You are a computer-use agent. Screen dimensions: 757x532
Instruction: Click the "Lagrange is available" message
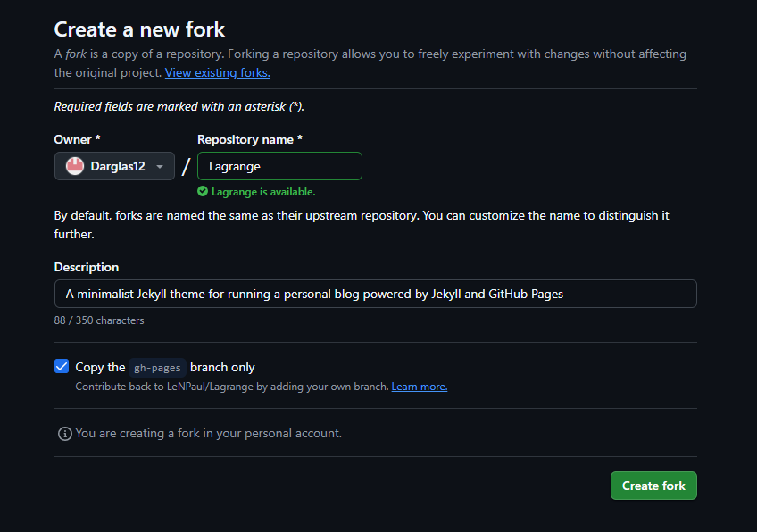tap(262, 192)
